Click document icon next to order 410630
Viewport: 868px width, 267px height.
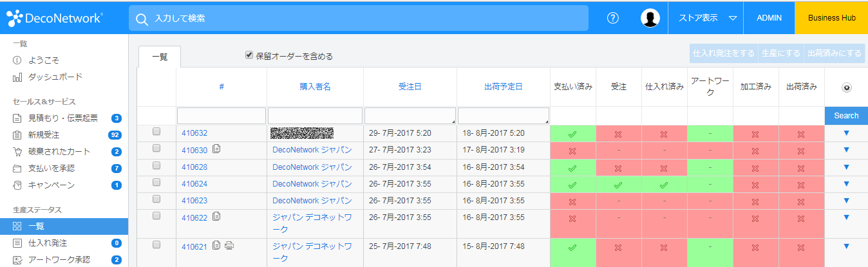pyautogui.click(x=216, y=149)
